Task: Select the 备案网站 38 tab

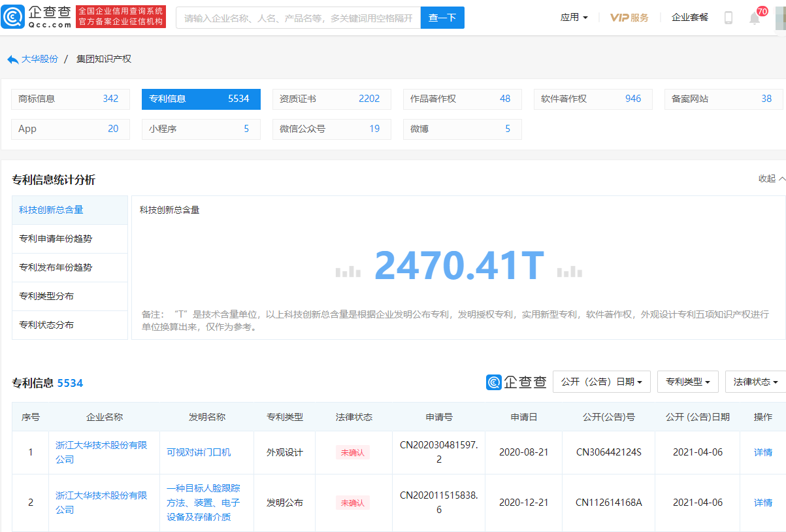Action: click(x=724, y=99)
